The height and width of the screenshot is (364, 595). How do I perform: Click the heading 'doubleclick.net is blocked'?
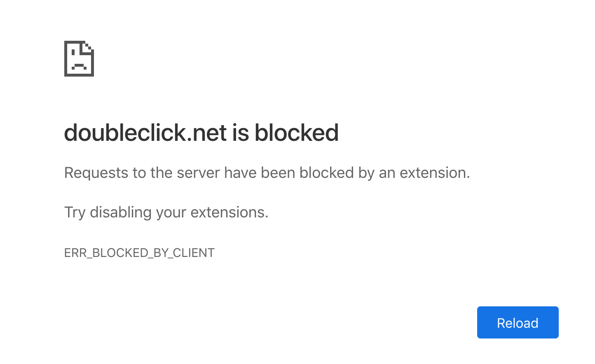click(201, 133)
